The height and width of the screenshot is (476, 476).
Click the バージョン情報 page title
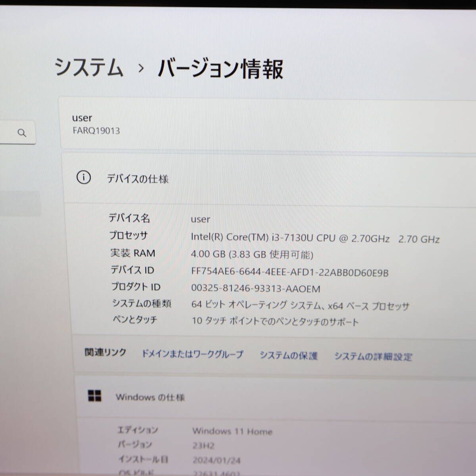tap(221, 69)
